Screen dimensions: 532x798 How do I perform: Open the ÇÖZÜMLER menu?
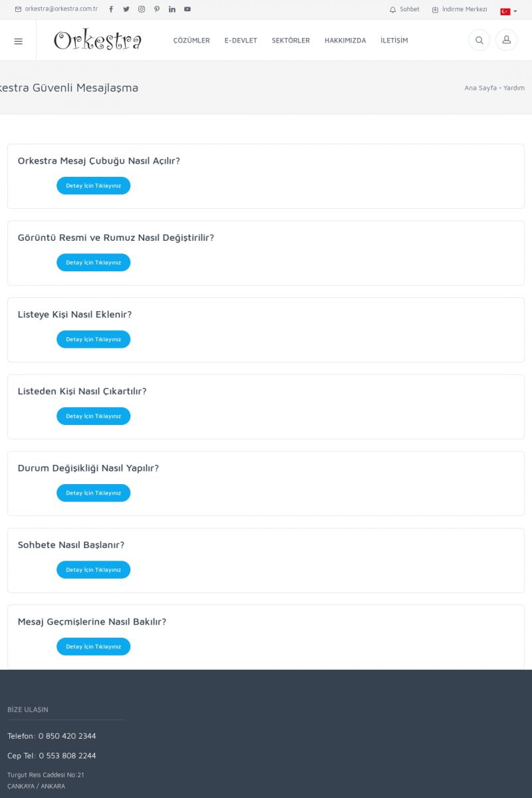pyautogui.click(x=192, y=41)
